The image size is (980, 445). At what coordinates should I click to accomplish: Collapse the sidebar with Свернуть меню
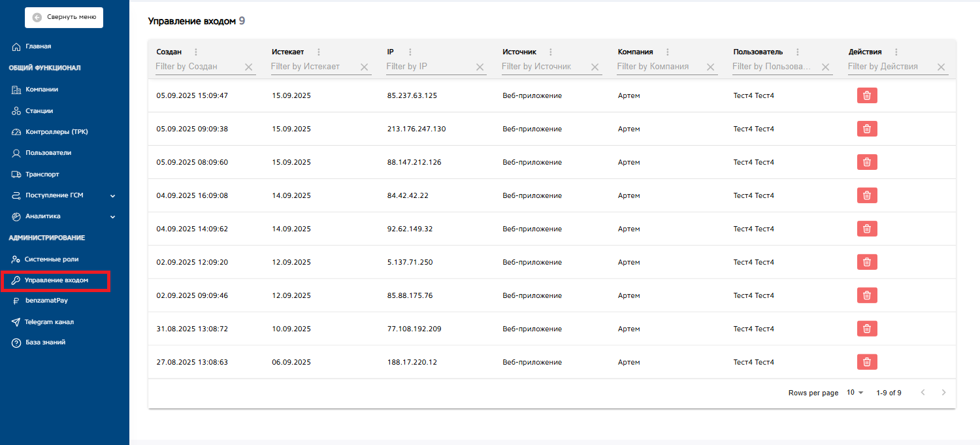pos(64,18)
